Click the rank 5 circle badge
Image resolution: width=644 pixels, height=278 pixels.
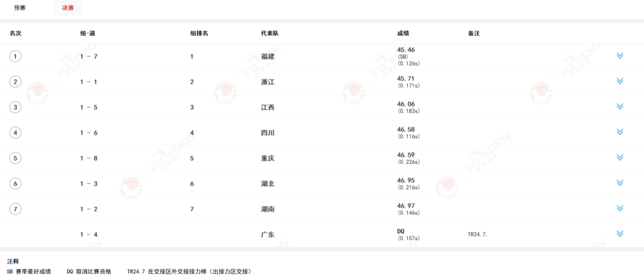[x=16, y=158]
